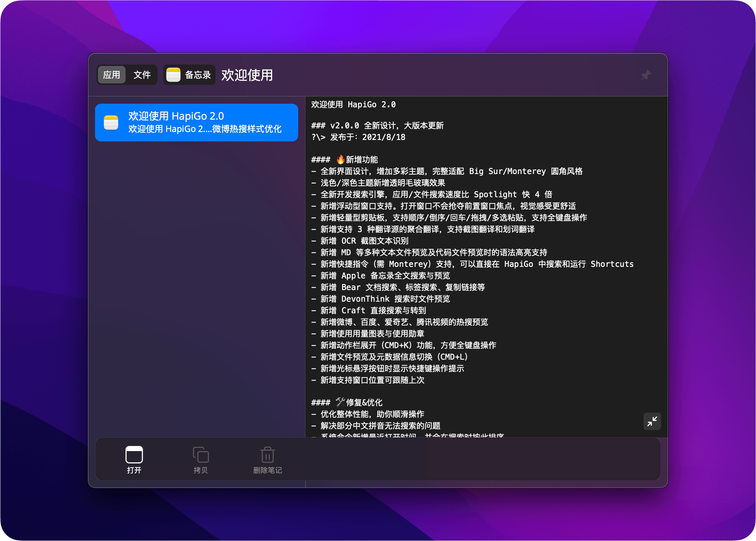The height and width of the screenshot is (541, 756).
Task: Enable the 应用 filter segment
Action: (x=111, y=74)
